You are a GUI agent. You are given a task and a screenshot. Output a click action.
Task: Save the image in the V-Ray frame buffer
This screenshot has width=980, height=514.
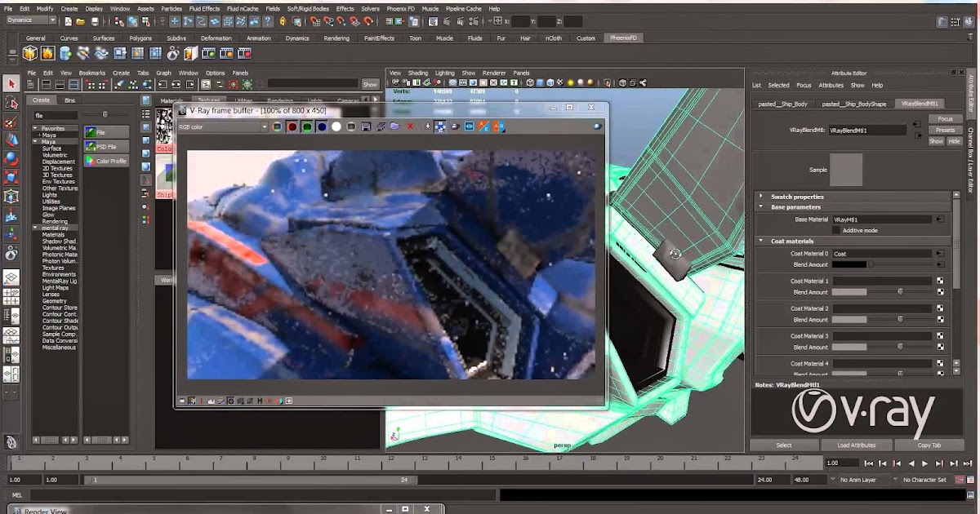click(366, 126)
